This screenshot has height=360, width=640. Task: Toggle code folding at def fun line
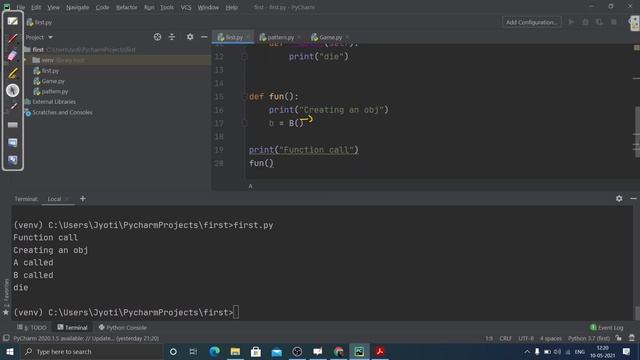244,97
